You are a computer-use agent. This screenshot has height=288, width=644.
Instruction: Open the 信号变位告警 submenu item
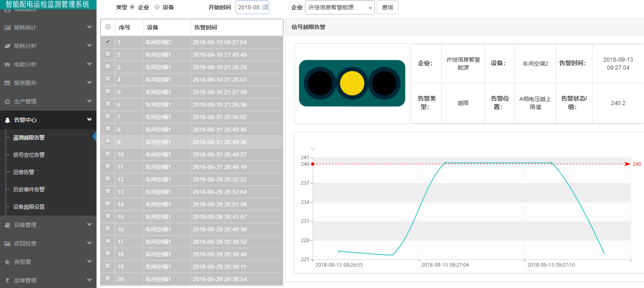click(29, 155)
